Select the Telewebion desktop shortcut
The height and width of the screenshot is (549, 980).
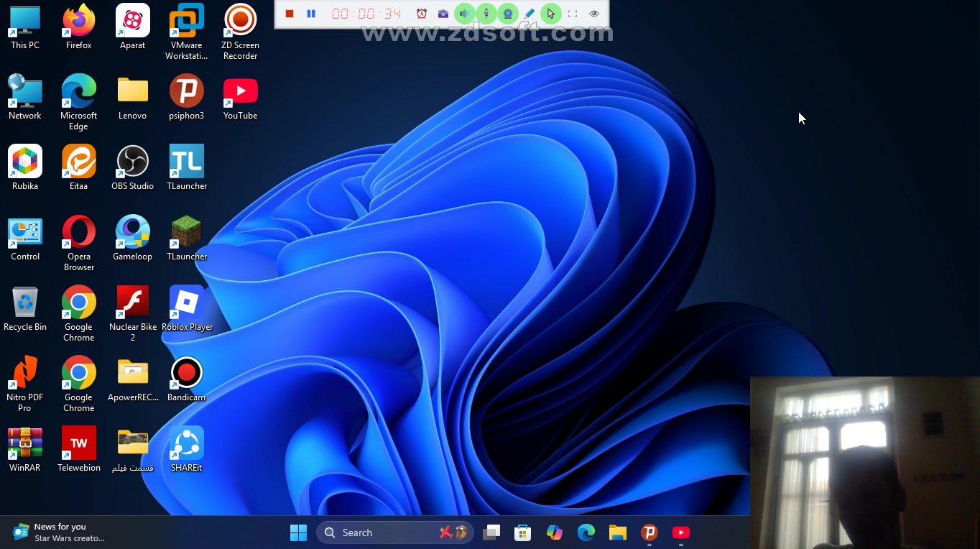79,450
